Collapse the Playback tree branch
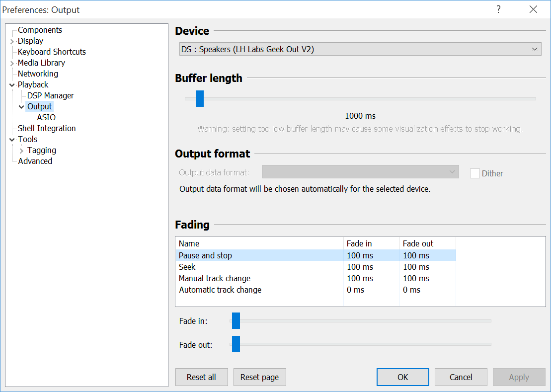The width and height of the screenshot is (551, 392). coord(11,84)
